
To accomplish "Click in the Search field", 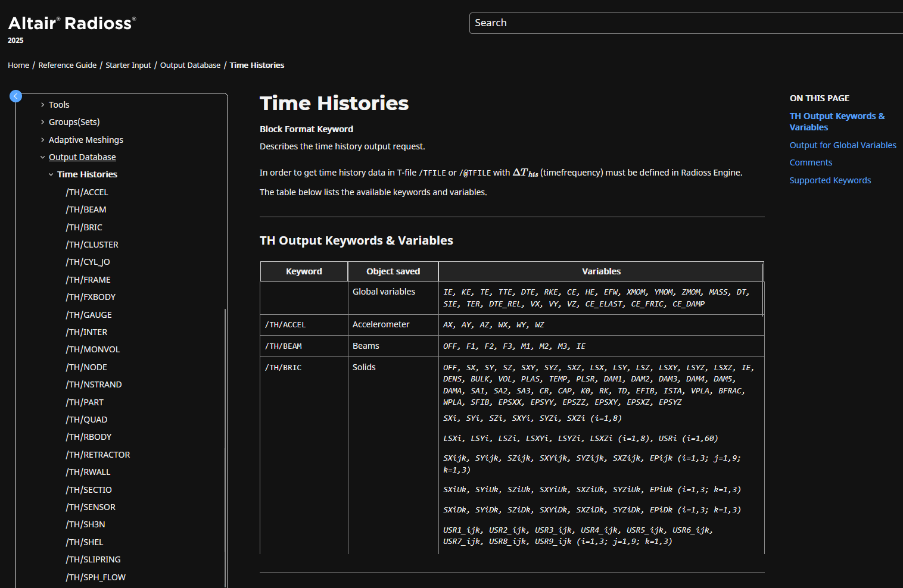I will [686, 23].
